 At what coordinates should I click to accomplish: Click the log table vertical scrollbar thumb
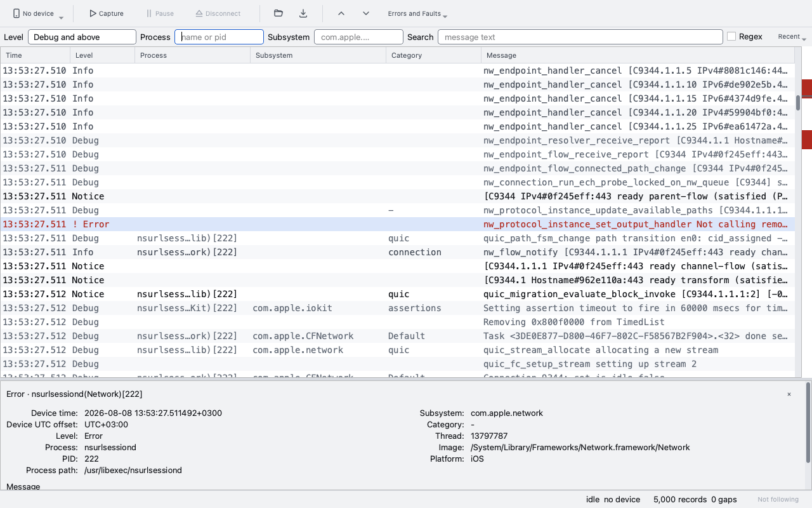click(798, 103)
